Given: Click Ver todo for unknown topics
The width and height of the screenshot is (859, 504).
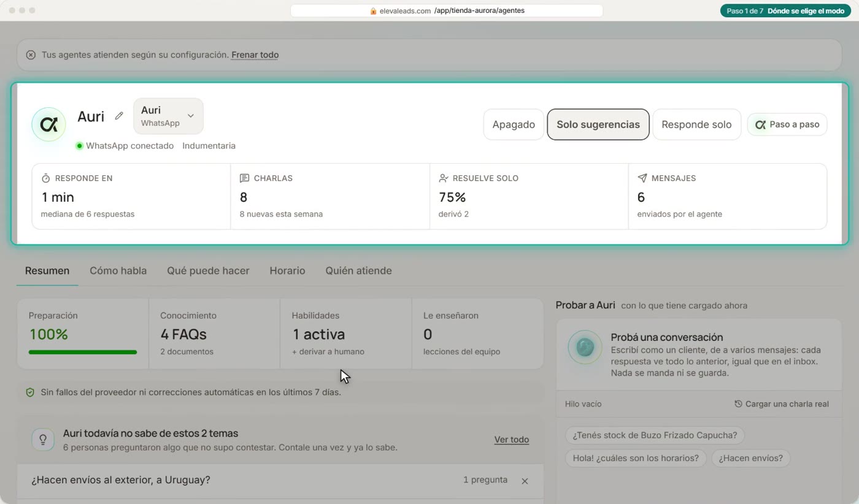Looking at the screenshot, I should point(512,440).
